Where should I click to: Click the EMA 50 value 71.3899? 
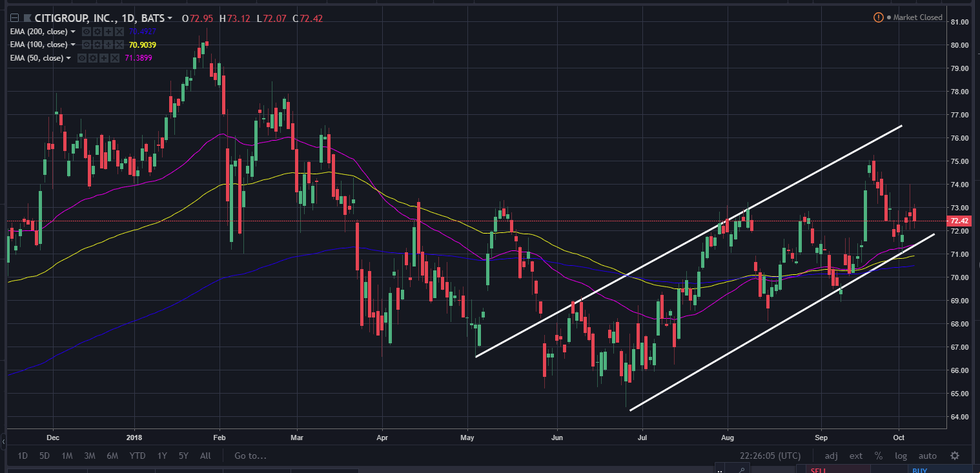[139, 58]
